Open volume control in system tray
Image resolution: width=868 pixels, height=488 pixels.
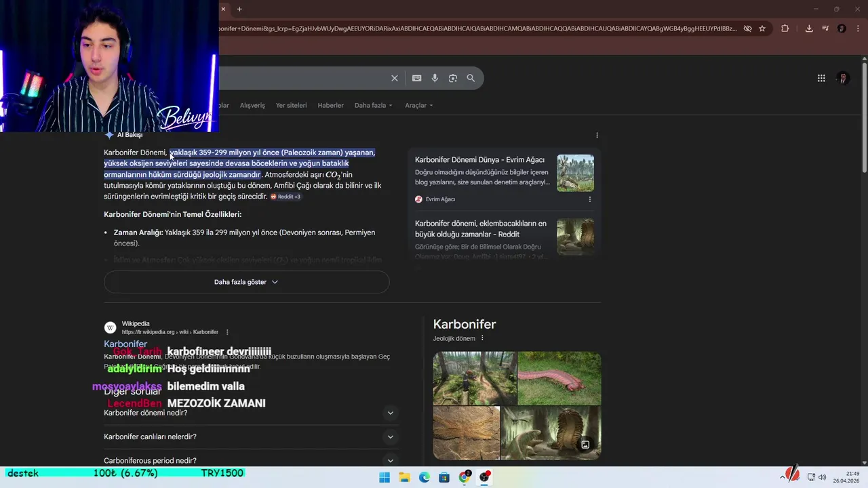coord(823,477)
